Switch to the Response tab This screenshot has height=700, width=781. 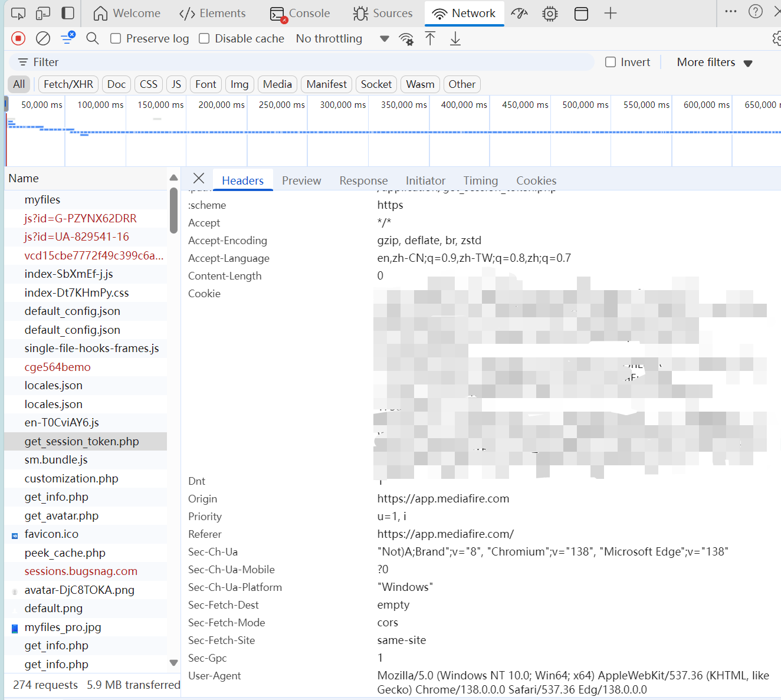363,180
